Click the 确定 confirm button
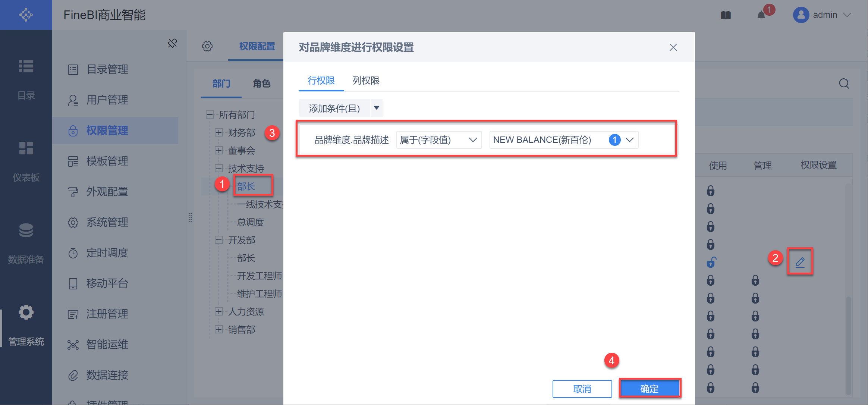 (x=650, y=389)
